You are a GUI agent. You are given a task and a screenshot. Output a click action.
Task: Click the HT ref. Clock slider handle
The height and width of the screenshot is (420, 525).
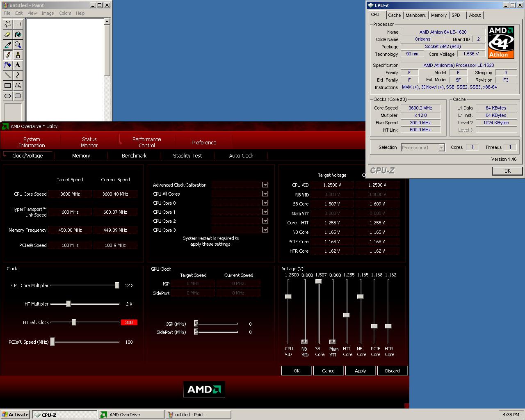[x=74, y=322]
